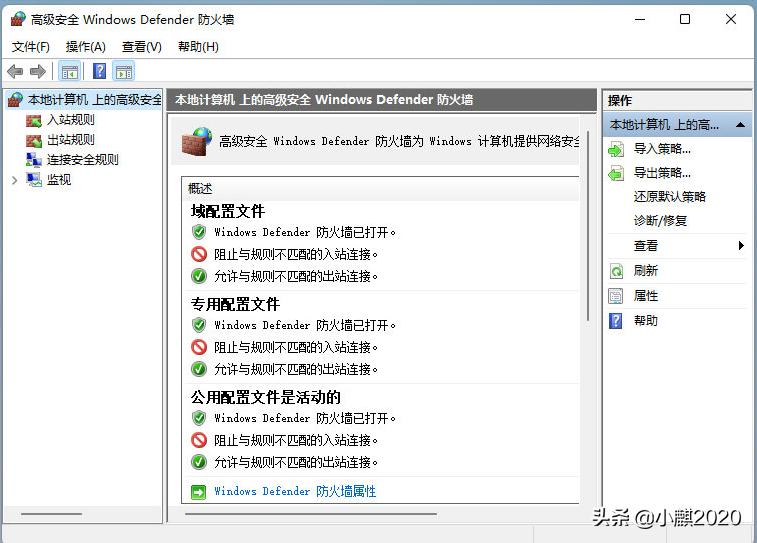Click Windows Defender 防火墙已打开 under 公用配置文件是活动的
Viewport: 757px width, 543px height.
click(305, 418)
